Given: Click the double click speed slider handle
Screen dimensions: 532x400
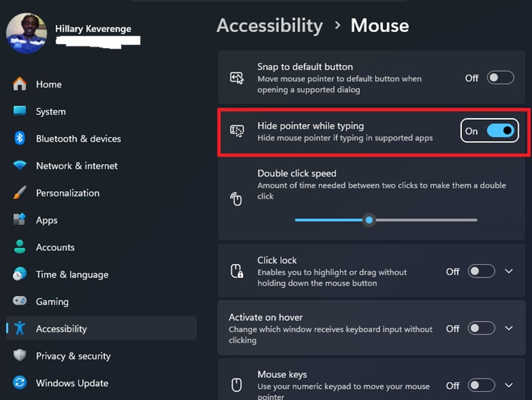Looking at the screenshot, I should [x=369, y=220].
